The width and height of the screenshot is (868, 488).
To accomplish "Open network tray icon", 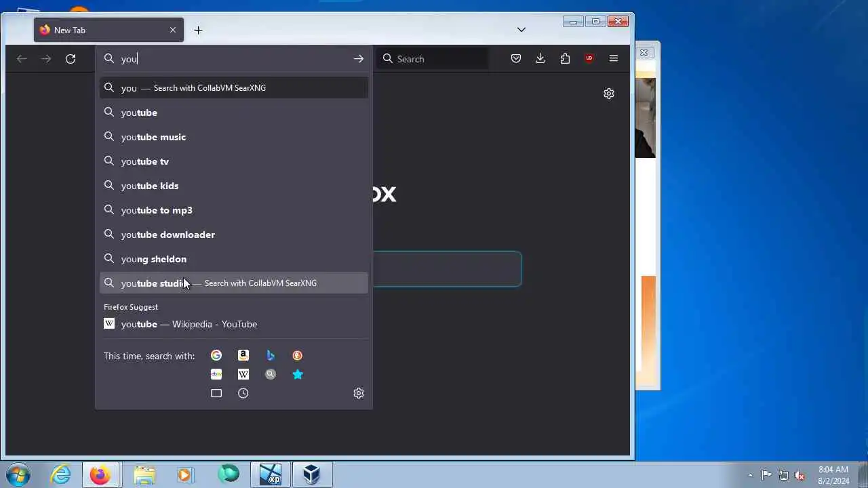I will pos(783,475).
